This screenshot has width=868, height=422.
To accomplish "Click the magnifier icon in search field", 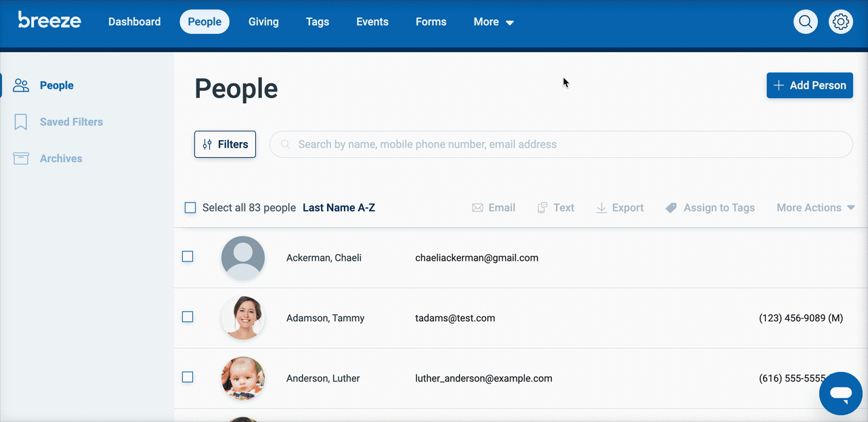I will tap(286, 144).
